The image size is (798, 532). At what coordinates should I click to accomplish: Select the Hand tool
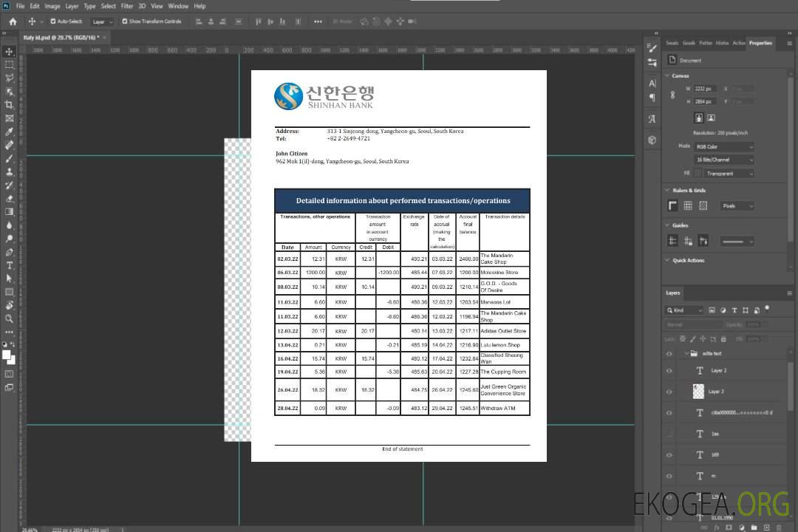pyautogui.click(x=9, y=305)
